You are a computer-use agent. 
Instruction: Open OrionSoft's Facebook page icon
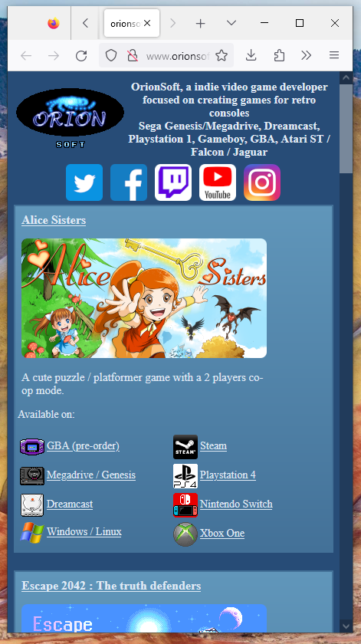point(129,182)
